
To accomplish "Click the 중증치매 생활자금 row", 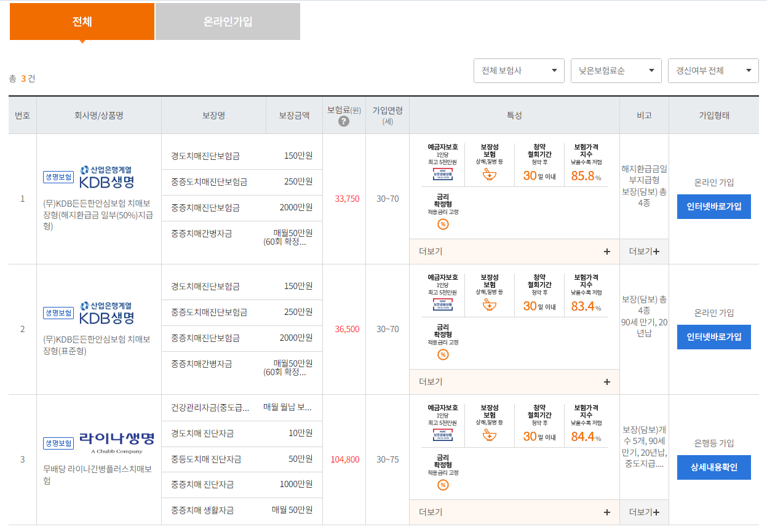I will click(242, 510).
